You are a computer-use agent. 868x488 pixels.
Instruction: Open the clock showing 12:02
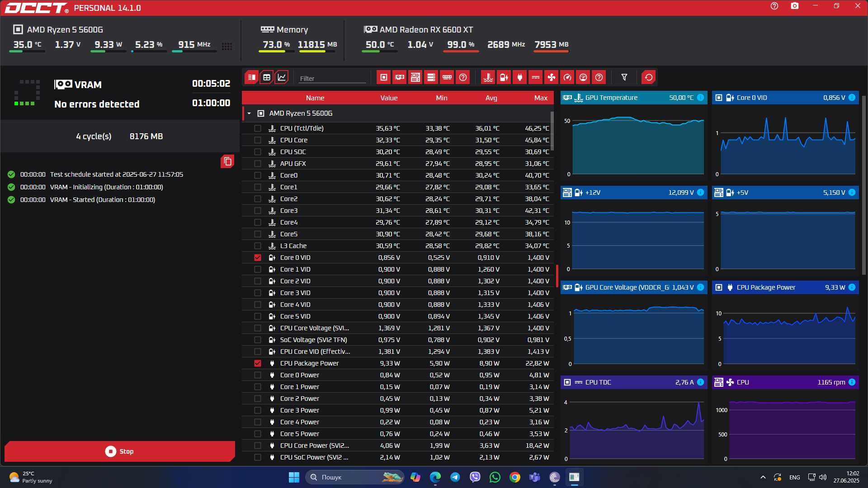click(846, 477)
